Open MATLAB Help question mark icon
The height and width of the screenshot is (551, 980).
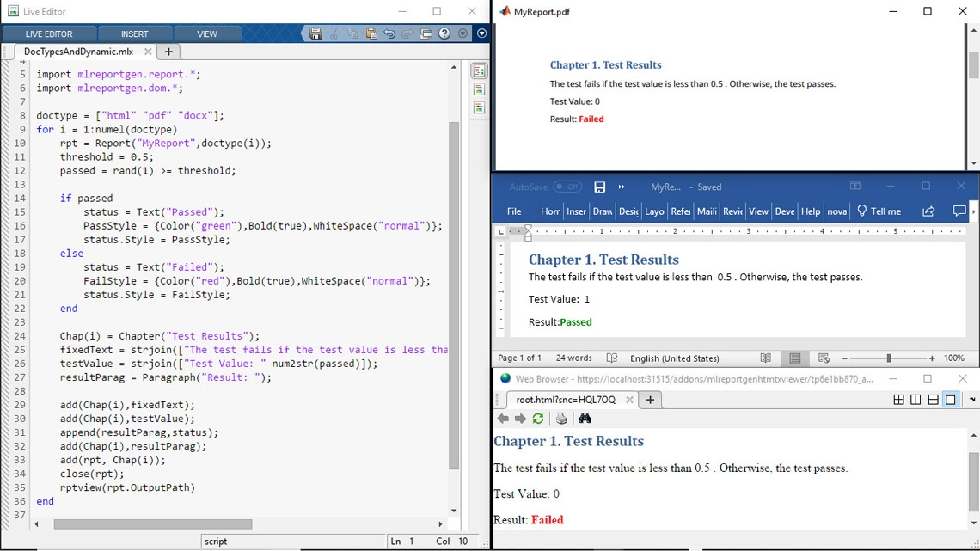point(444,34)
